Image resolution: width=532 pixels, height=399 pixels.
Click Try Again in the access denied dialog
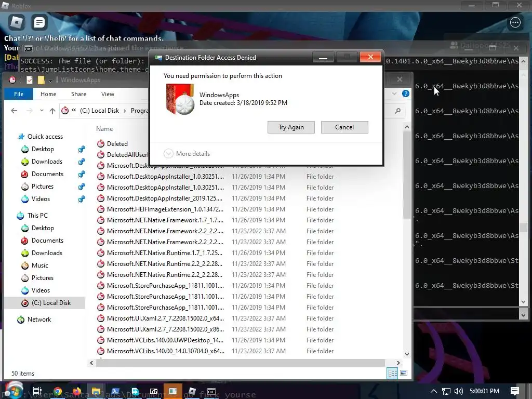(291, 127)
